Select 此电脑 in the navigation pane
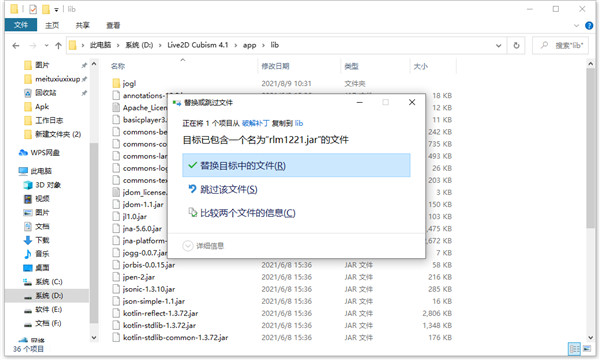The width and height of the screenshot is (600, 360). (41, 171)
